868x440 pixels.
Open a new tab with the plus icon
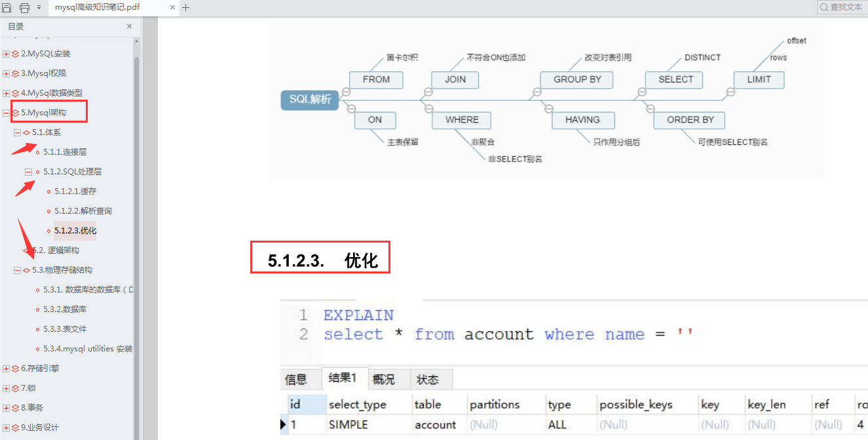click(x=185, y=8)
